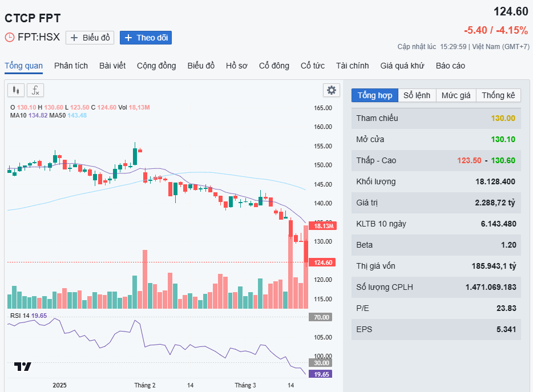
Task: Switch to the Tổng quan tab
Action: (x=23, y=66)
